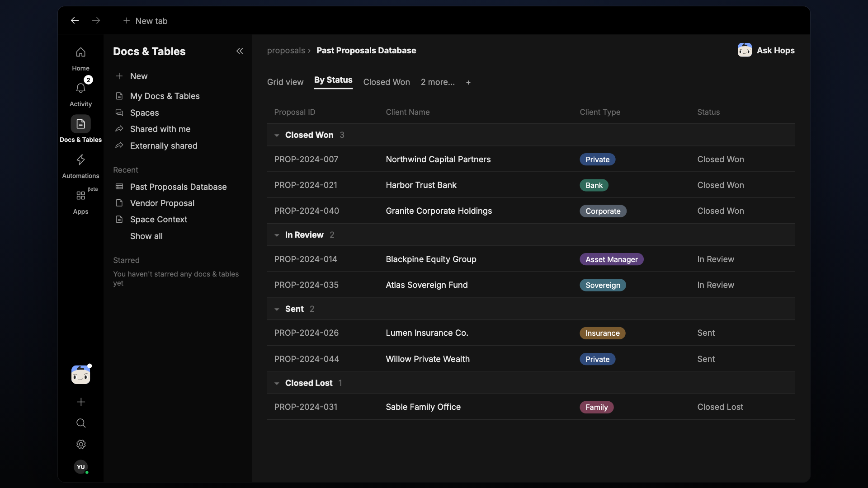Click the Proposal ID column header
The height and width of the screenshot is (488, 868).
tap(295, 112)
